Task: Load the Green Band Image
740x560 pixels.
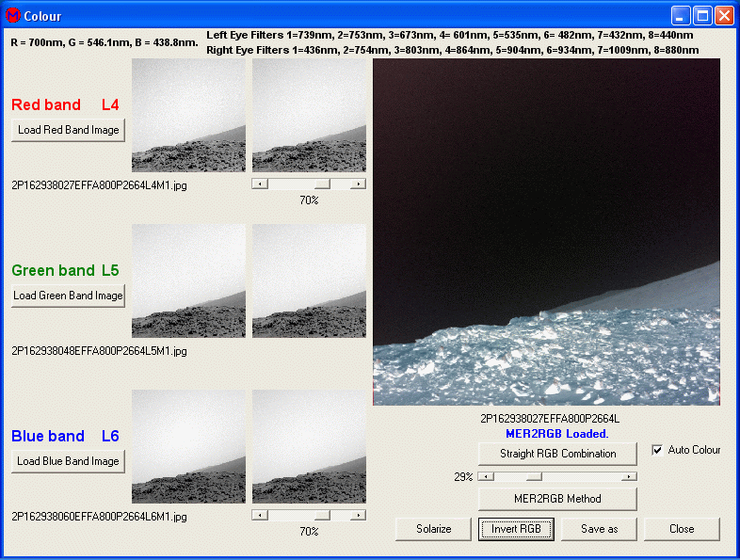Action: pos(69,296)
